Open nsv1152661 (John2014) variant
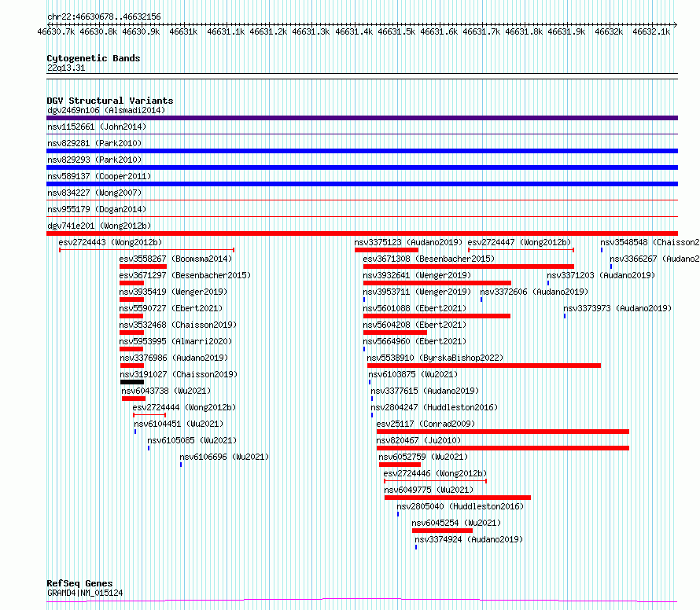This screenshot has width=700, height=610. point(97,127)
